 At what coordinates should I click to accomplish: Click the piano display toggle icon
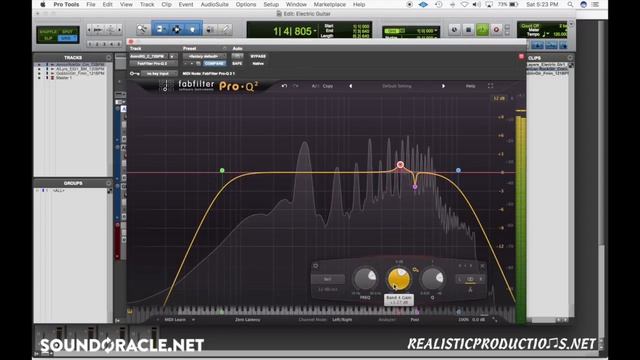coord(130,311)
